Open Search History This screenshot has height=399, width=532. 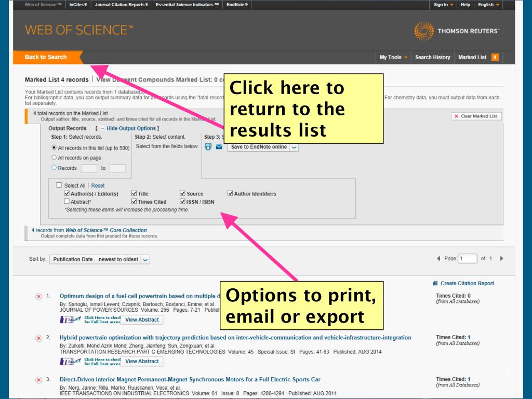click(x=433, y=57)
